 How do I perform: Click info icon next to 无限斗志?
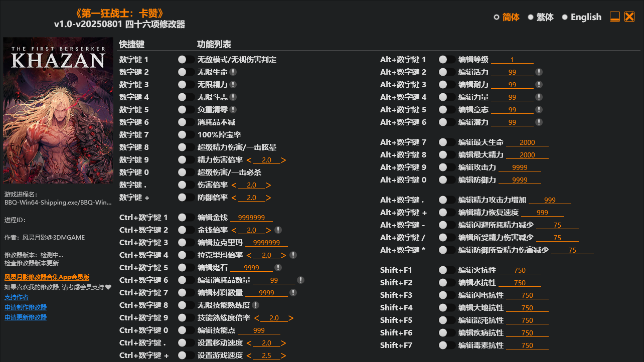click(x=233, y=97)
